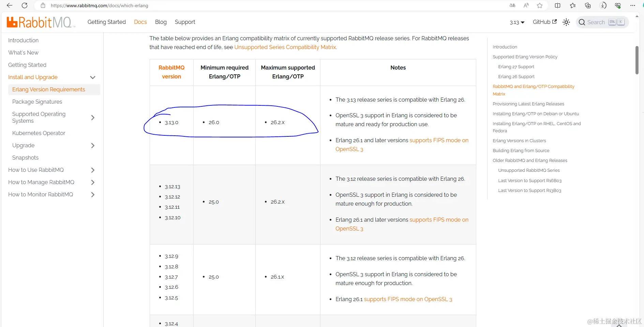Screen dimensions: 644x327
Task: Jump to Supported Erlang Version Policy
Action: (525, 57)
